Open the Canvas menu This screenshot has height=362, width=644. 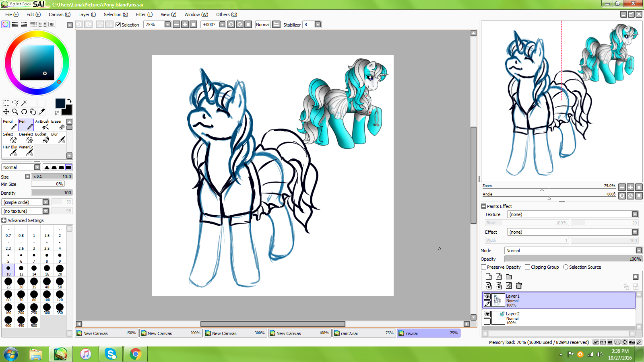click(60, 14)
